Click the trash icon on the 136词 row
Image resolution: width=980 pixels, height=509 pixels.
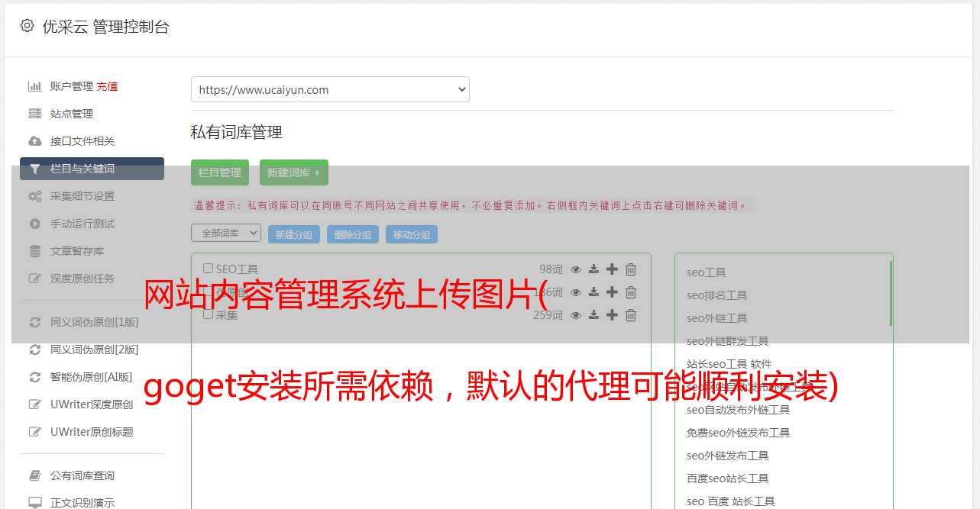point(631,292)
